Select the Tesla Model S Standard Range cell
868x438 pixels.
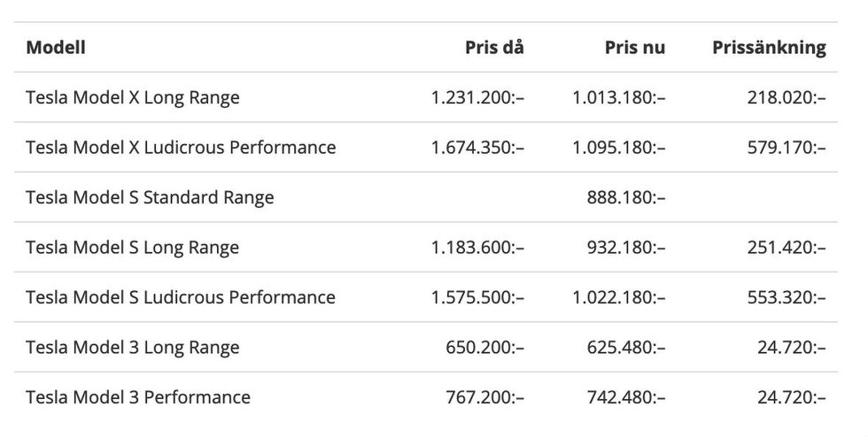(150, 197)
